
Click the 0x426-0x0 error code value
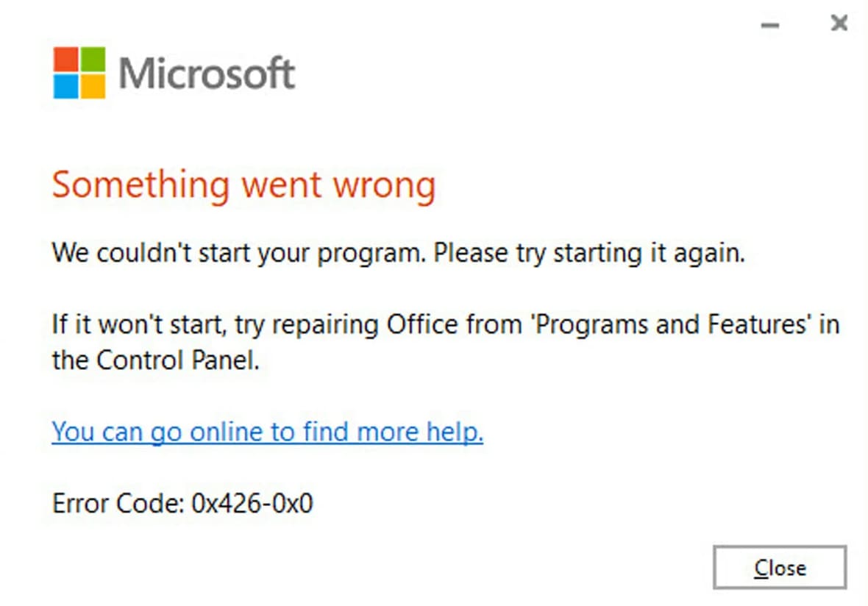[252, 504]
